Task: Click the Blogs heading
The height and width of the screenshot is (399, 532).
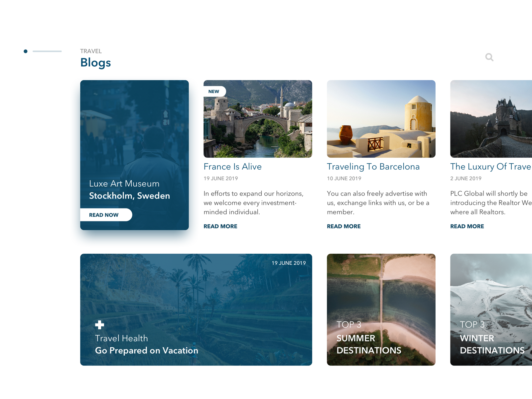Action: tap(96, 63)
